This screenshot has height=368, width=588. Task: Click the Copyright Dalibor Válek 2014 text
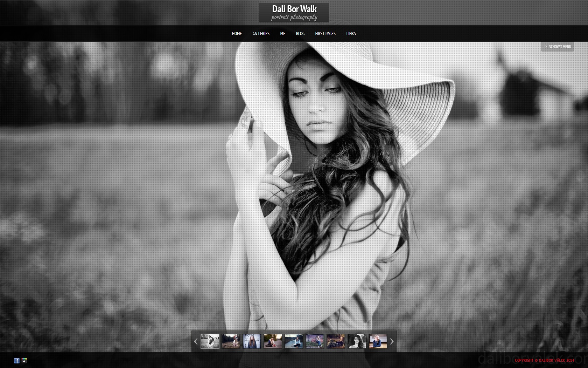click(x=544, y=360)
